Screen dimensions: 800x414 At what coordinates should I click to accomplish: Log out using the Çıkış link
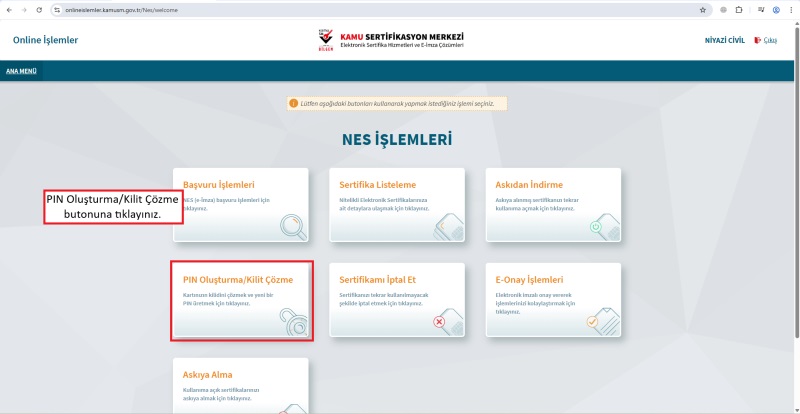click(x=769, y=40)
